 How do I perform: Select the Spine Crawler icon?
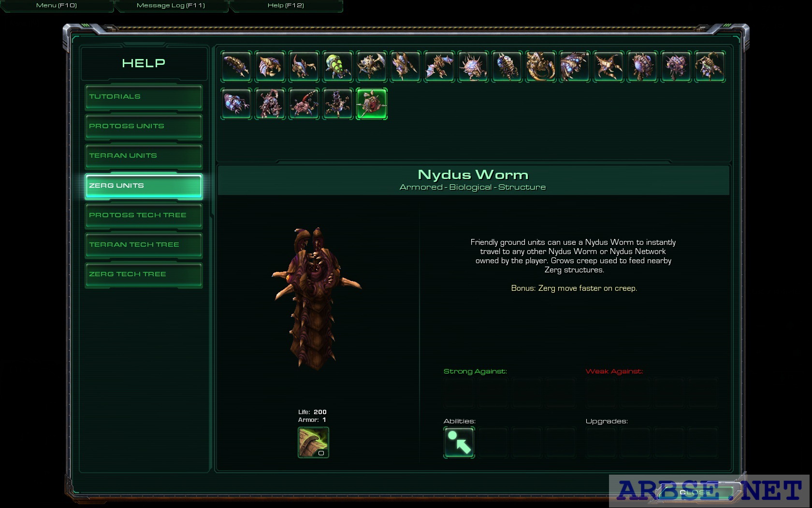click(x=304, y=104)
